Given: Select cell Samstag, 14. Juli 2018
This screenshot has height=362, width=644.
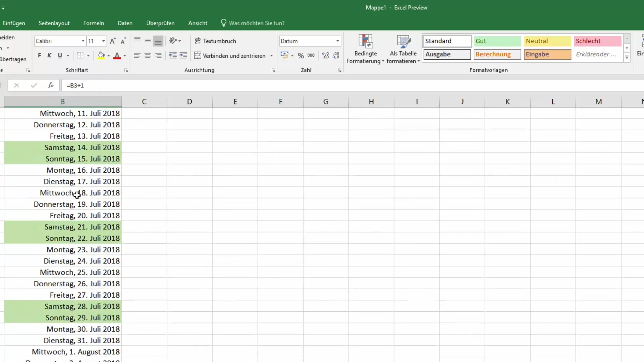Looking at the screenshot, I should tap(63, 147).
